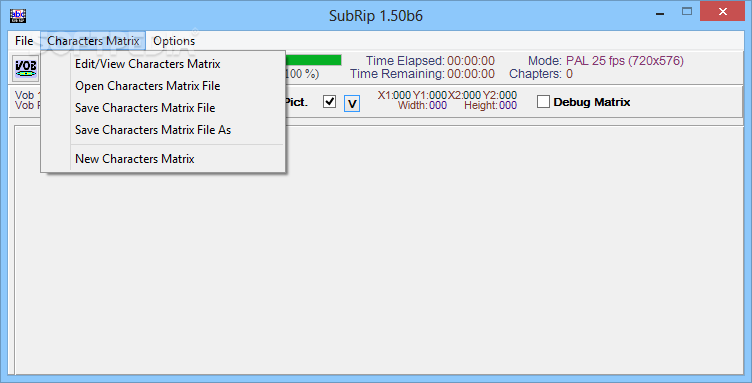Click the PAL 25 fps mode text
Image resolution: width=752 pixels, height=383 pixels.
click(x=624, y=61)
